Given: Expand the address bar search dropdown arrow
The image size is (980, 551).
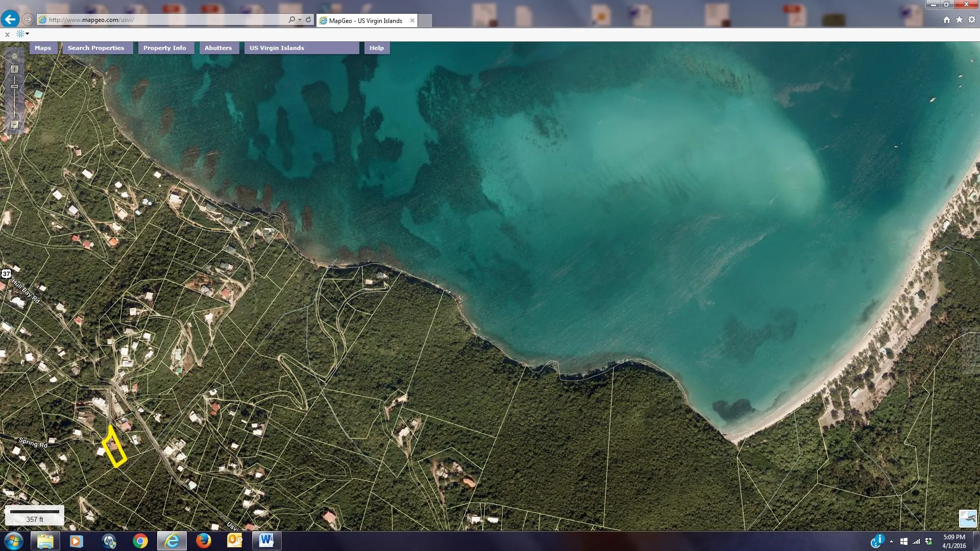Looking at the screenshot, I should pos(300,20).
